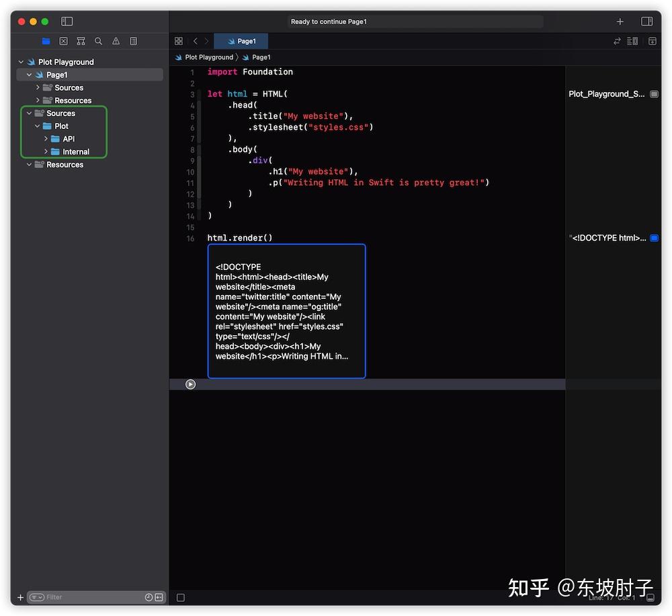Open the Find navigator magnifier icon
The image size is (672, 616).
(x=99, y=41)
